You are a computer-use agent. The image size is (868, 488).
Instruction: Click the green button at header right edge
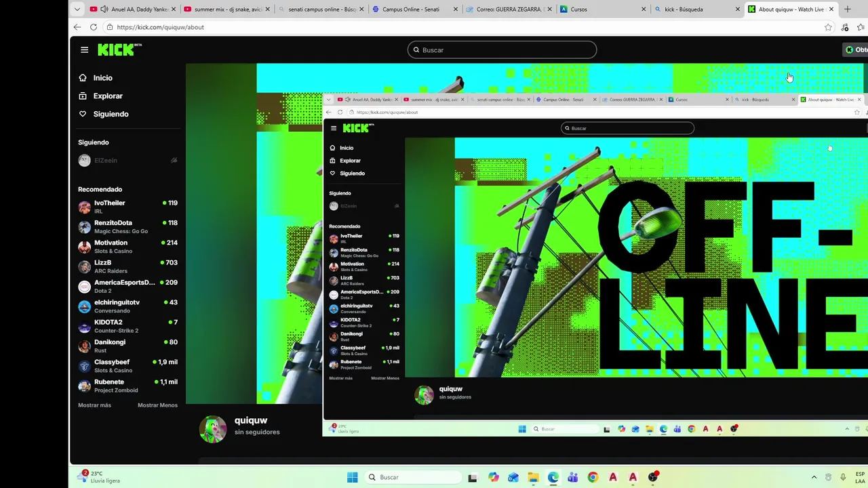click(856, 49)
